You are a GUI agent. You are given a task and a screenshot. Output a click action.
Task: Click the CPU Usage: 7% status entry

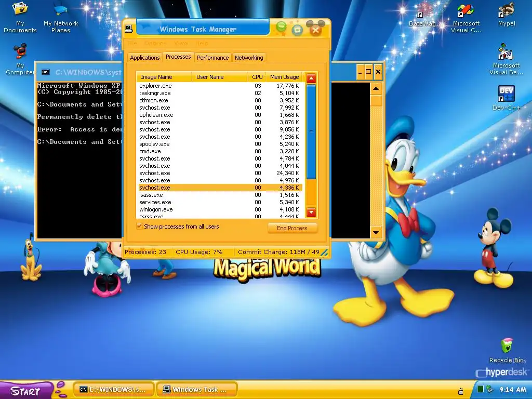pyautogui.click(x=199, y=252)
